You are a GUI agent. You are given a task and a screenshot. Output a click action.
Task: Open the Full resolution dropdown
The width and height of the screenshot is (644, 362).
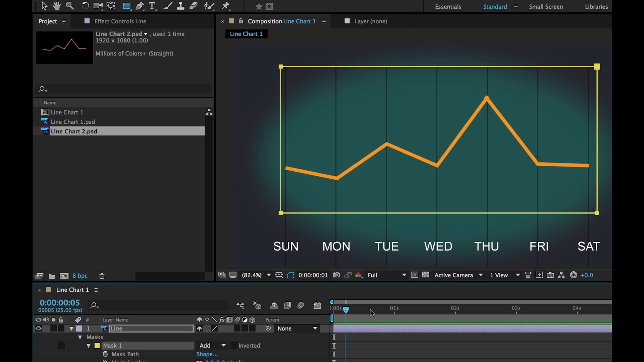click(387, 275)
